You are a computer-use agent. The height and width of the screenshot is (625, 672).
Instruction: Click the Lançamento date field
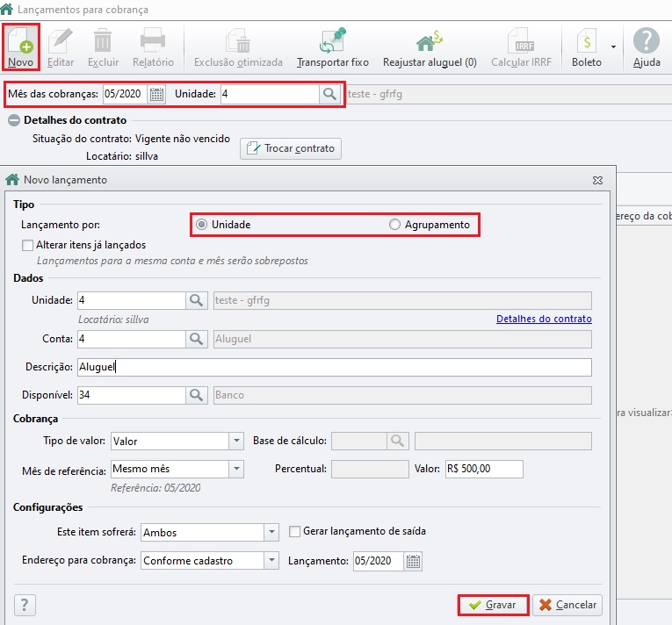[x=379, y=561]
